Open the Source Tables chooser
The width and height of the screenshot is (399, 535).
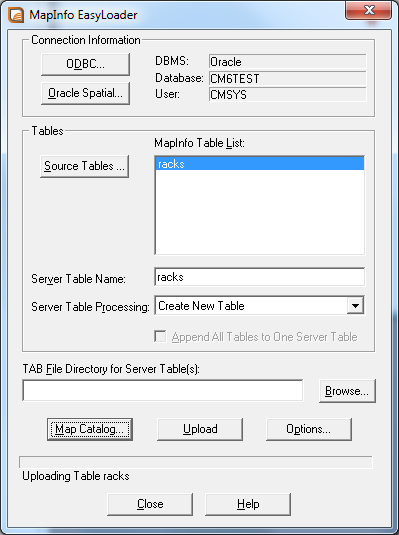(x=84, y=166)
